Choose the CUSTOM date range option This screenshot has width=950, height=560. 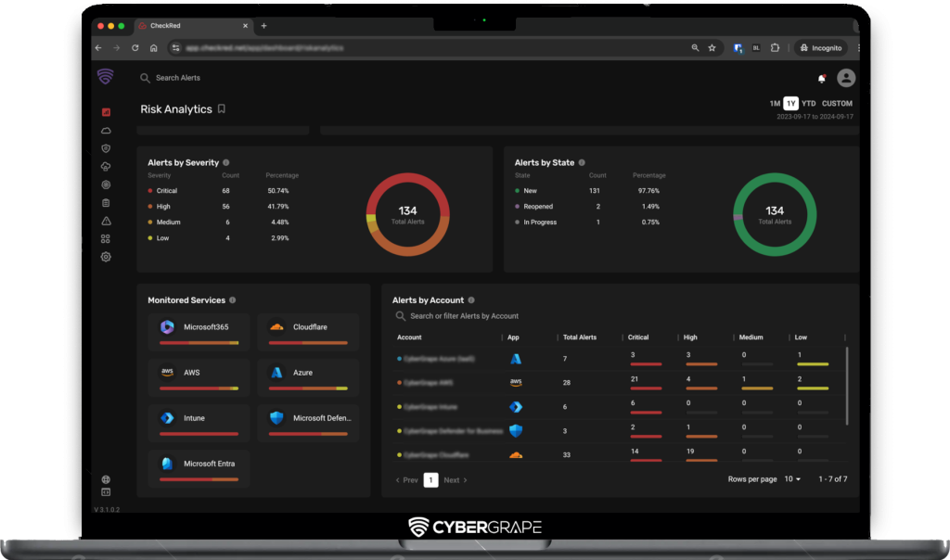[x=837, y=104]
